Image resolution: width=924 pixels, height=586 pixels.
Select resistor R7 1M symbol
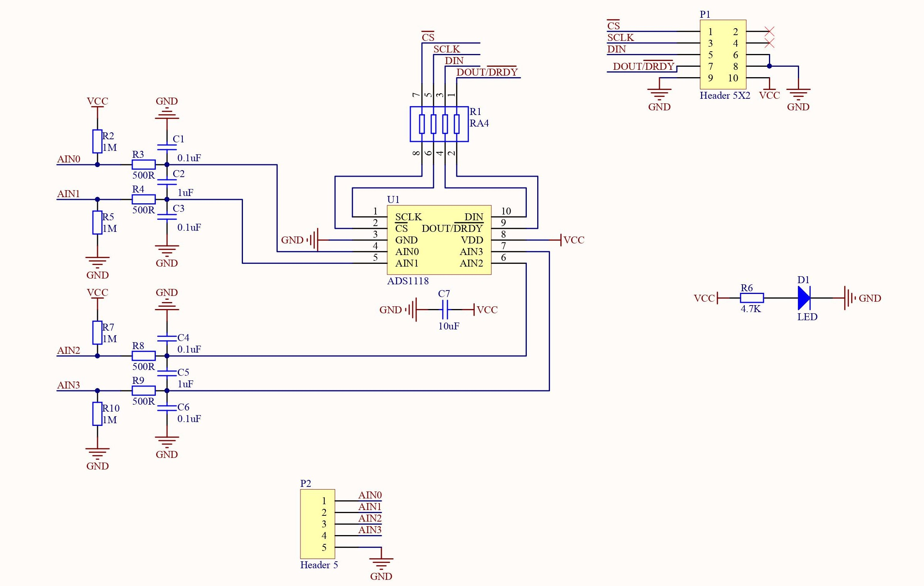pos(97,333)
